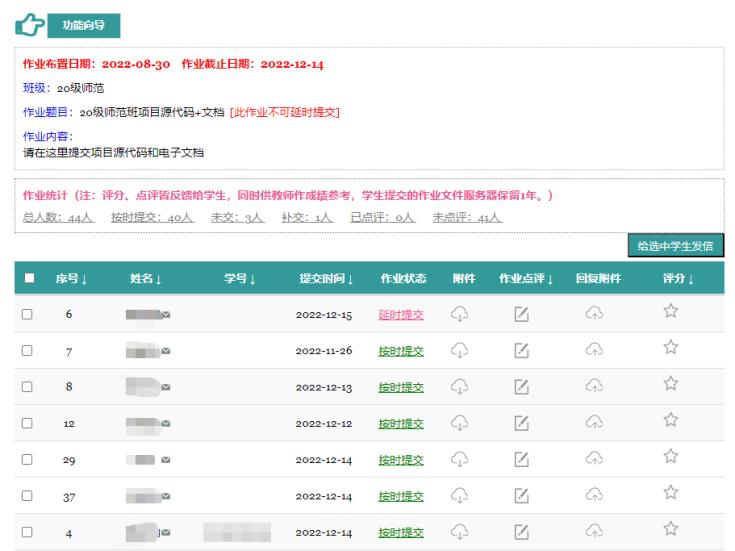Click the star rating icon for row 12
Viewport: 735px width, 551px height.
point(671,423)
